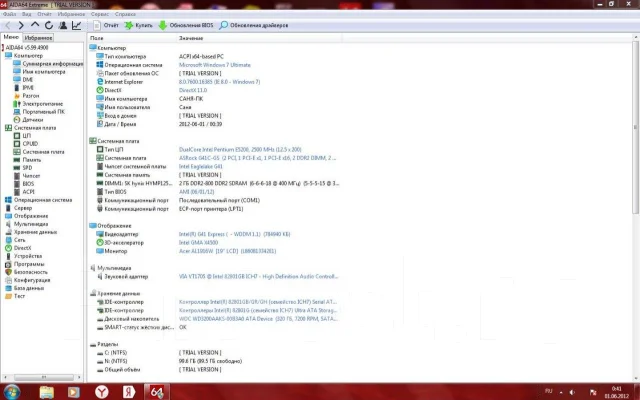Open the SPD tree item
Screen dimensions: 640x400
tap(27, 168)
